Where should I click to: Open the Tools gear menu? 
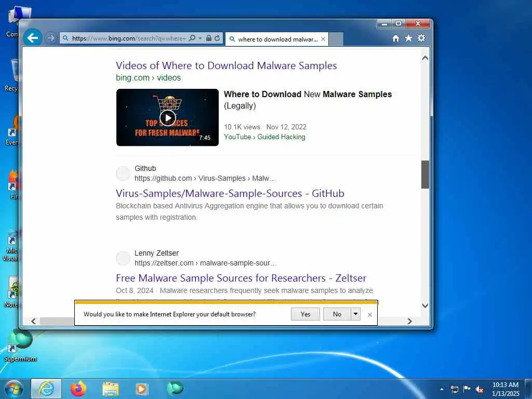point(421,38)
